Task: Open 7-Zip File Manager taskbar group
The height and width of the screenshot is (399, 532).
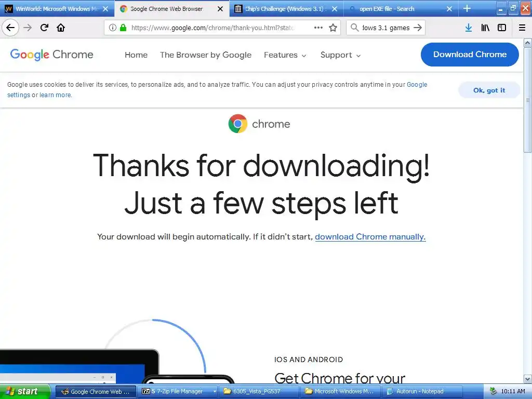Action: coord(177,392)
